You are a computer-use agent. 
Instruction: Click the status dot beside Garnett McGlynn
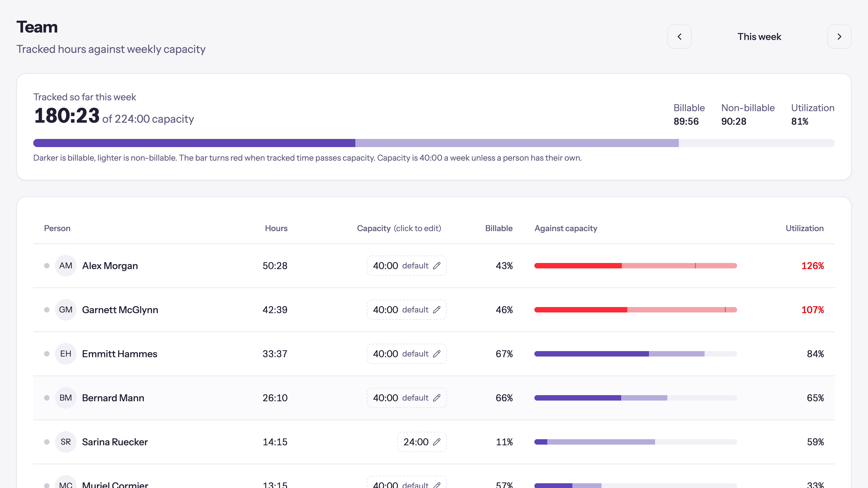[47, 310]
